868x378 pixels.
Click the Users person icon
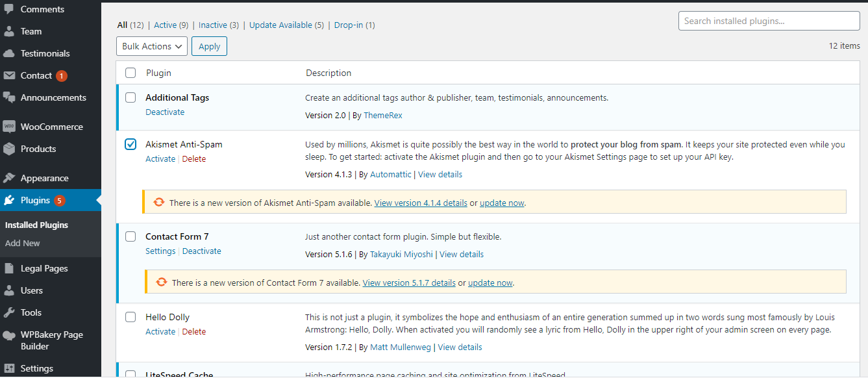9,290
